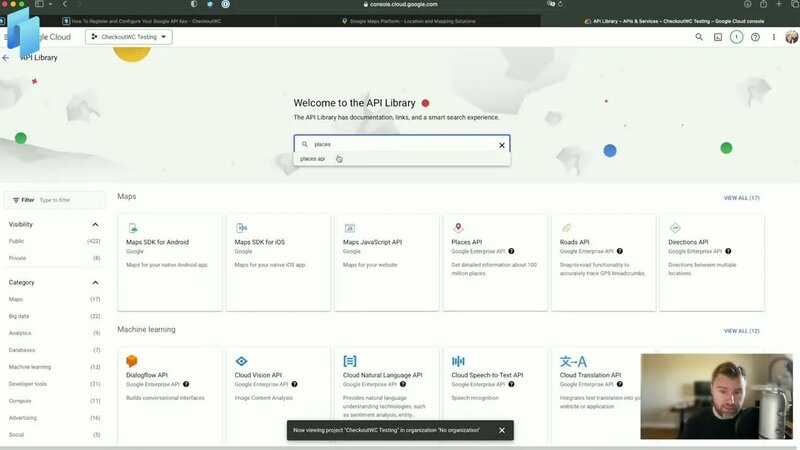Viewport: 800px width, 450px height.
Task: Open the Cloud Vision API title
Action: tap(258, 375)
